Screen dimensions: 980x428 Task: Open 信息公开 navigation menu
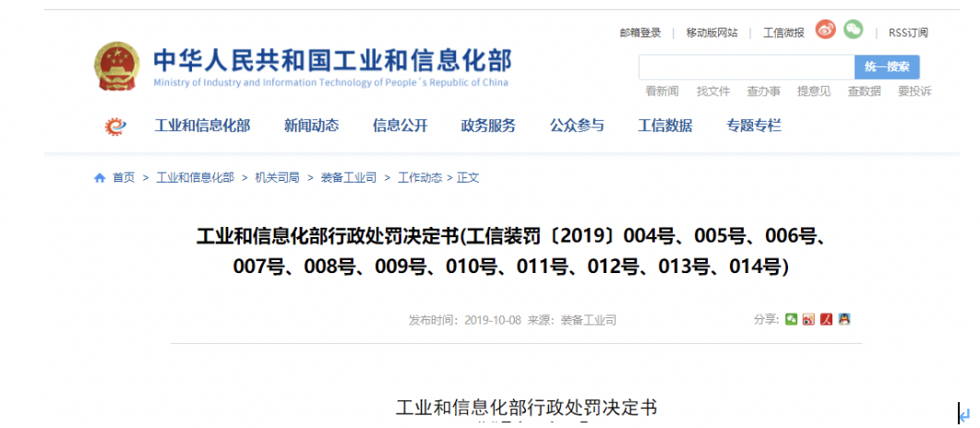(x=400, y=126)
